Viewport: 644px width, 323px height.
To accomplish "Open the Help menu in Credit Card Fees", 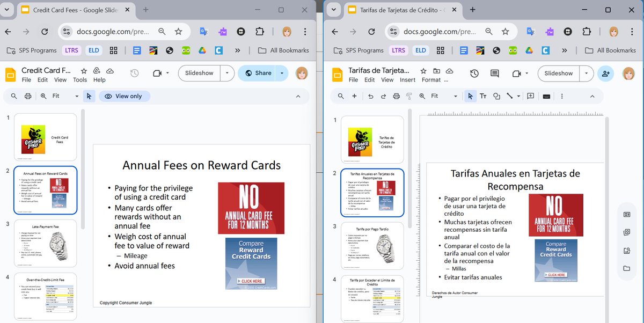I will (x=99, y=80).
